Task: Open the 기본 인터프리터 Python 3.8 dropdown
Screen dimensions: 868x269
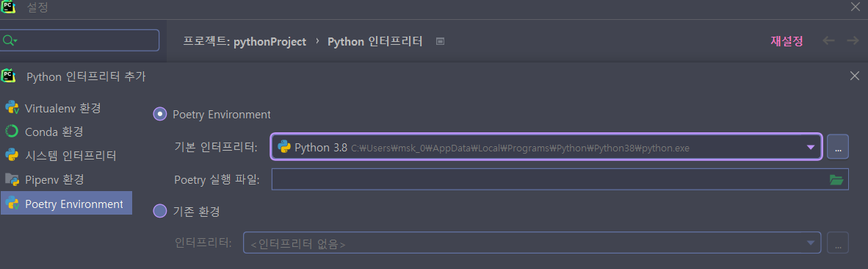Action: coord(546,147)
